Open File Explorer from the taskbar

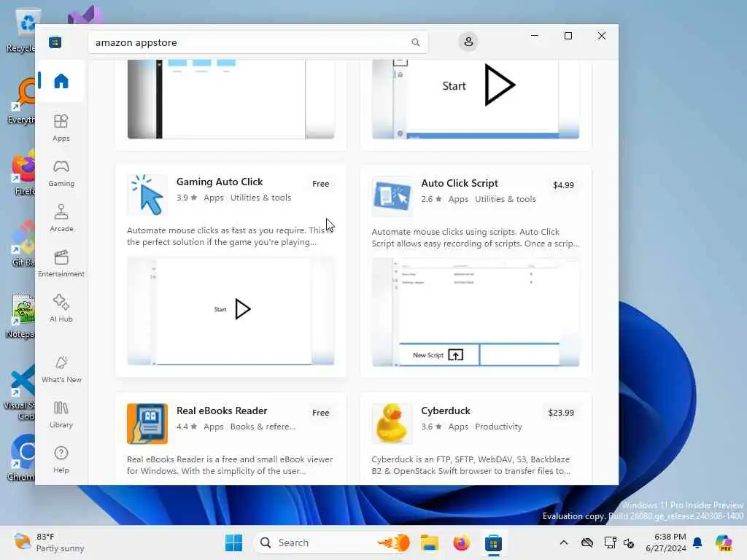[x=429, y=542]
